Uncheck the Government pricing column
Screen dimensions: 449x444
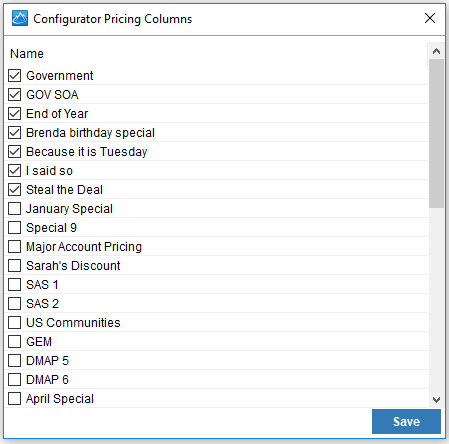pos(14,76)
